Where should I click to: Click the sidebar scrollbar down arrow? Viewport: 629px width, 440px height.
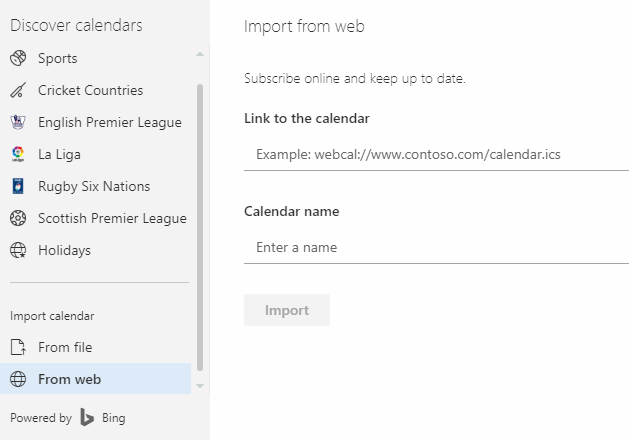pos(200,385)
